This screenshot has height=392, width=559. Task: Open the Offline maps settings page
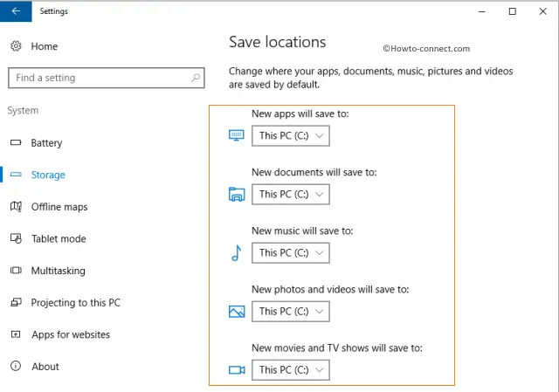(x=59, y=207)
